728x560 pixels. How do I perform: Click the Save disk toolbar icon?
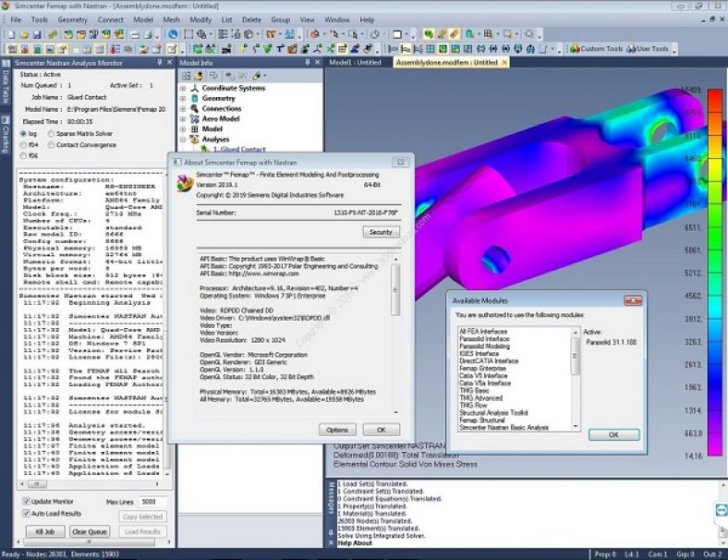coord(38,34)
